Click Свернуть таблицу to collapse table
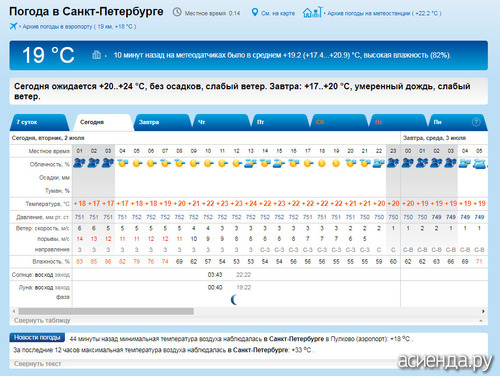This screenshot has height=376, width=500. [x=42, y=320]
